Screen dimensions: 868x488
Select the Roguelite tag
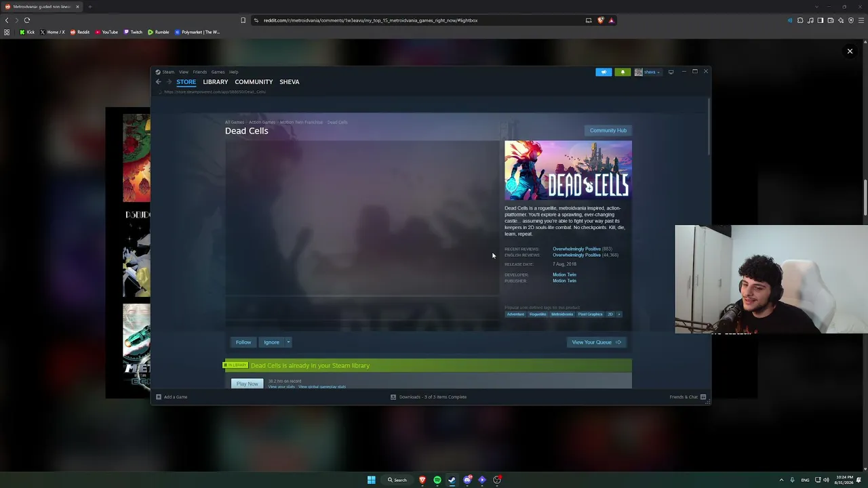(538, 314)
